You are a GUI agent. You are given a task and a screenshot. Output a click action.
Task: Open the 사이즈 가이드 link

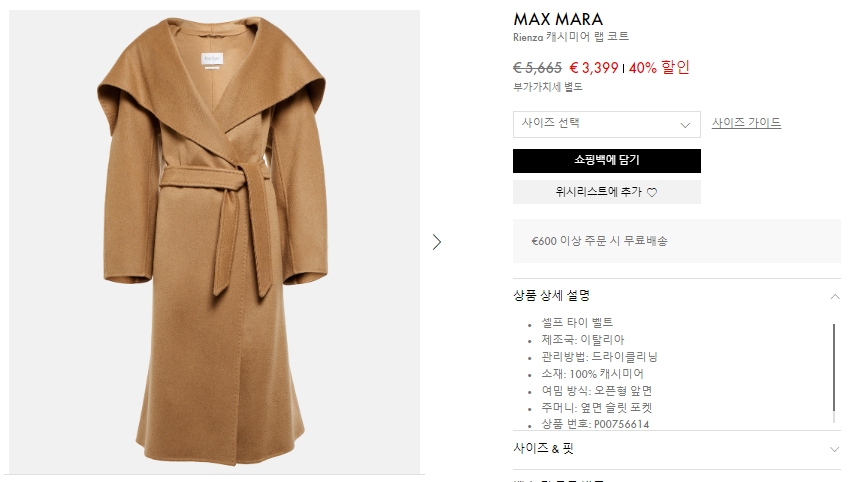pos(746,123)
